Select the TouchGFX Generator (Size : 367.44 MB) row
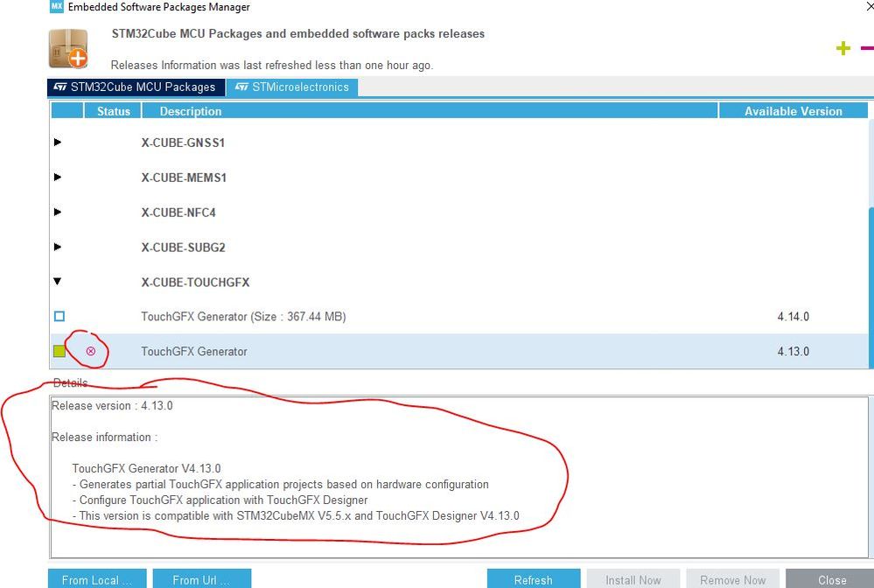The image size is (874, 588). coord(458,317)
